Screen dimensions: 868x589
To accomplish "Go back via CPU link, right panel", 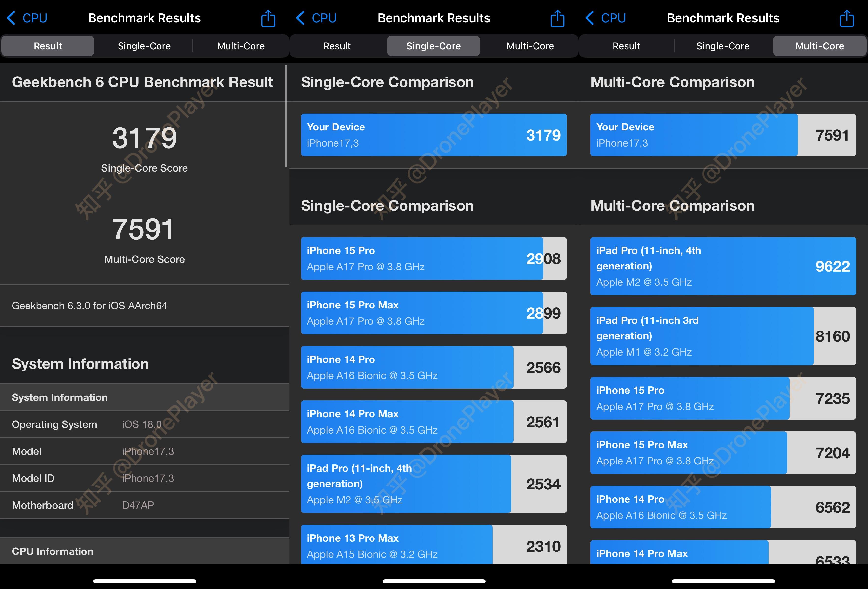I will [613, 18].
